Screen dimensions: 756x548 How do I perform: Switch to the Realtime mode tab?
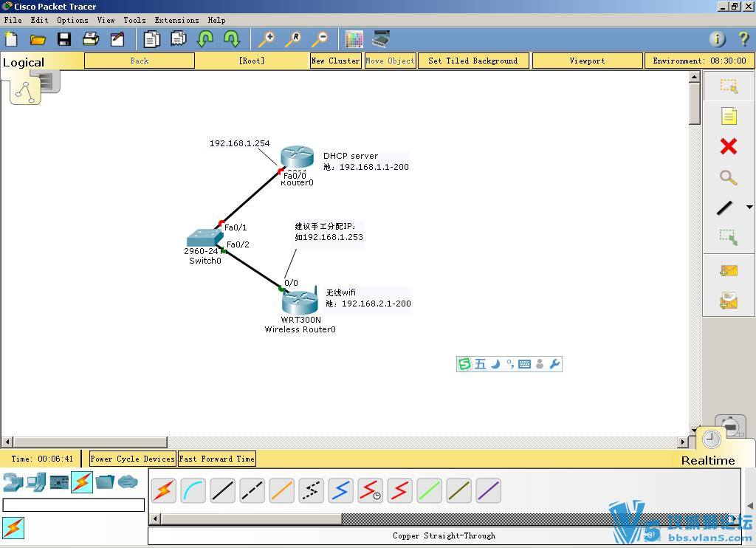pyautogui.click(x=707, y=460)
